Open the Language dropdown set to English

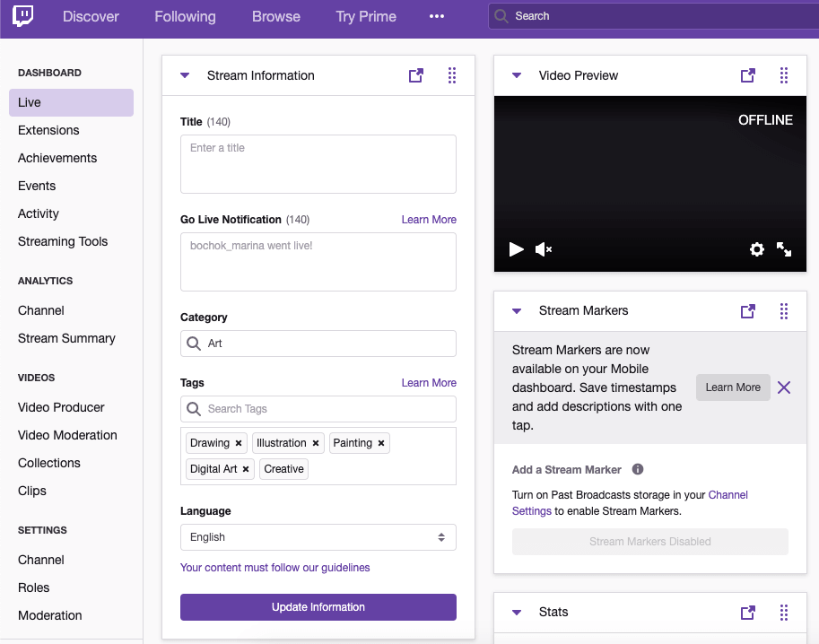[x=318, y=537]
